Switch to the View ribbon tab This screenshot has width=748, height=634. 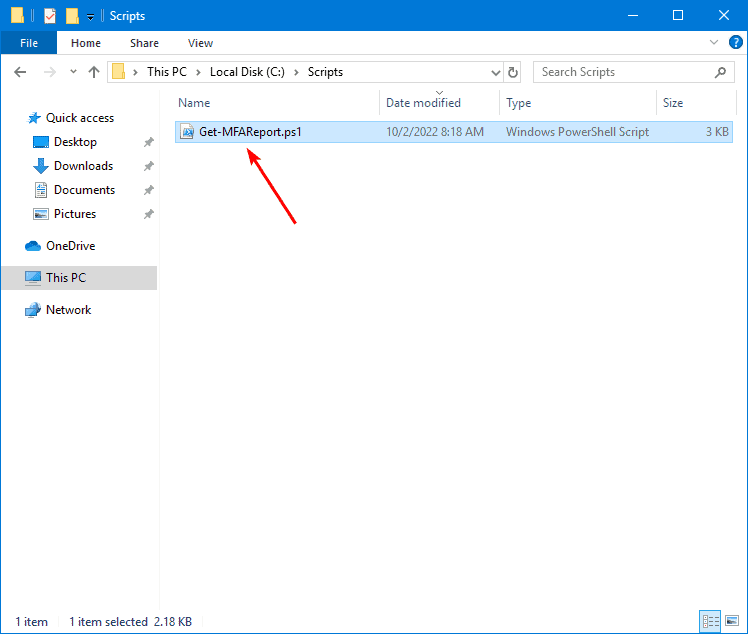pyautogui.click(x=200, y=43)
